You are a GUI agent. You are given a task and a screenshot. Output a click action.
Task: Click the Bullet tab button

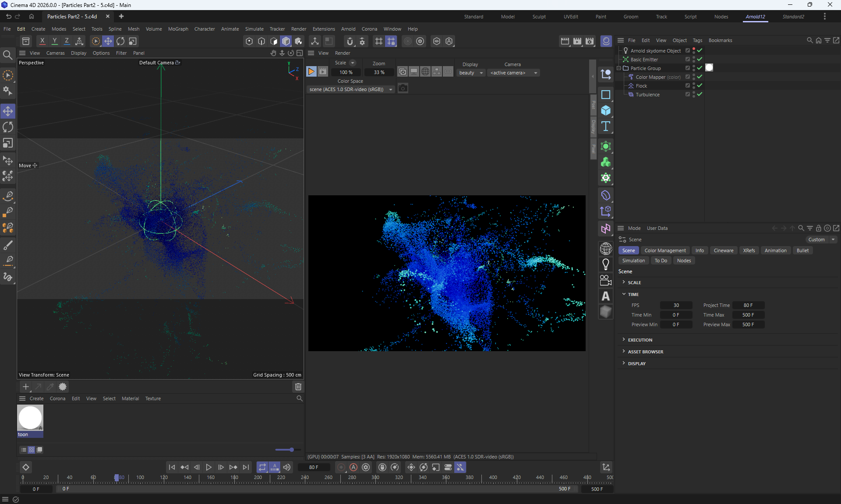pos(802,250)
